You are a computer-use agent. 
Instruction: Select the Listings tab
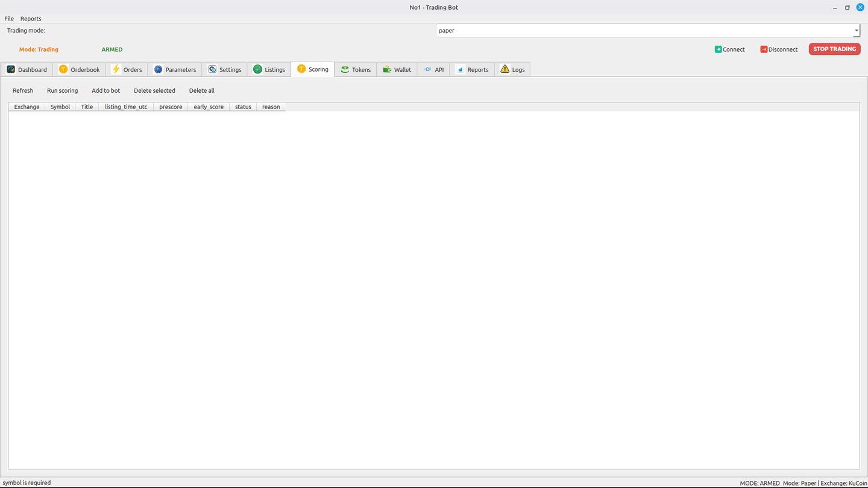pos(269,69)
